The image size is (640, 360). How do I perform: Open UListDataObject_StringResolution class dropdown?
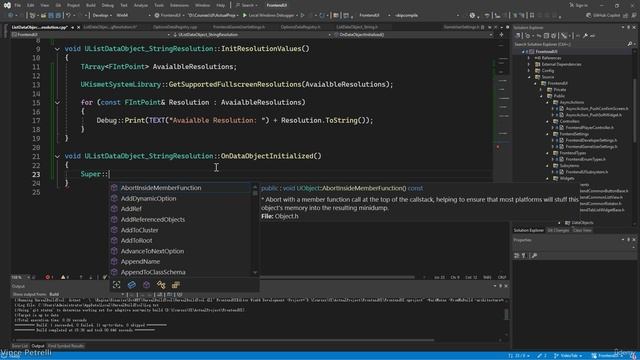[x=252, y=35]
